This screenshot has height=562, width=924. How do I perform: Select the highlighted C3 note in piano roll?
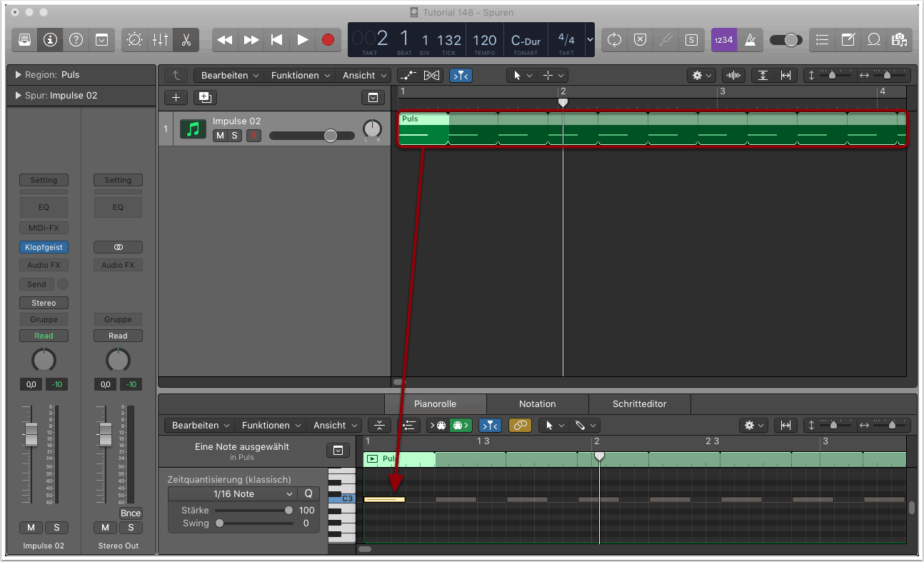(x=384, y=500)
